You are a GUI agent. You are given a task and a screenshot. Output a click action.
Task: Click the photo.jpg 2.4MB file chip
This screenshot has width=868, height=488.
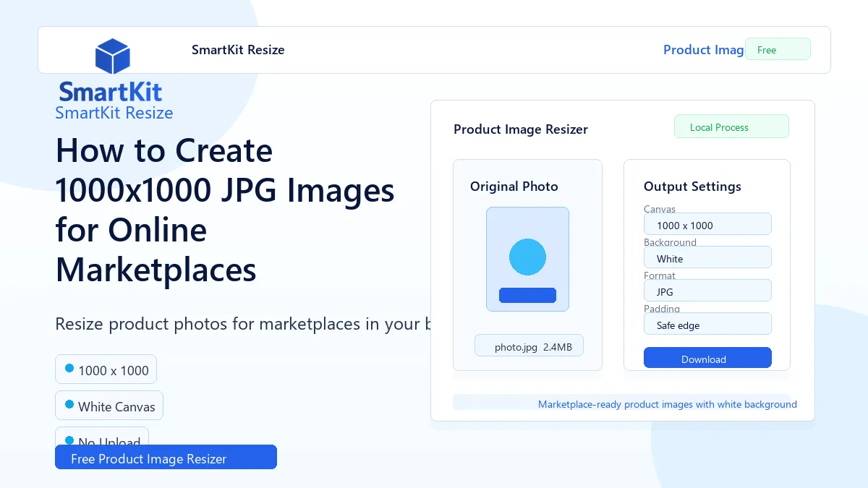[x=529, y=346]
